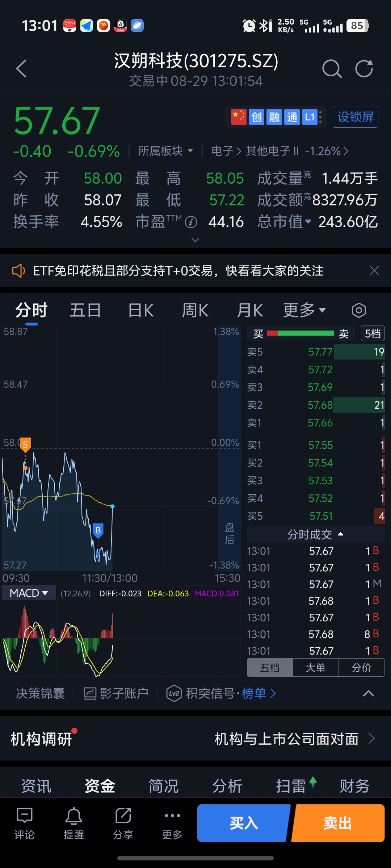Viewport: 391px width, 868px height.
Task: Tap the green arrow on 扫雷 tab
Action: [x=313, y=783]
